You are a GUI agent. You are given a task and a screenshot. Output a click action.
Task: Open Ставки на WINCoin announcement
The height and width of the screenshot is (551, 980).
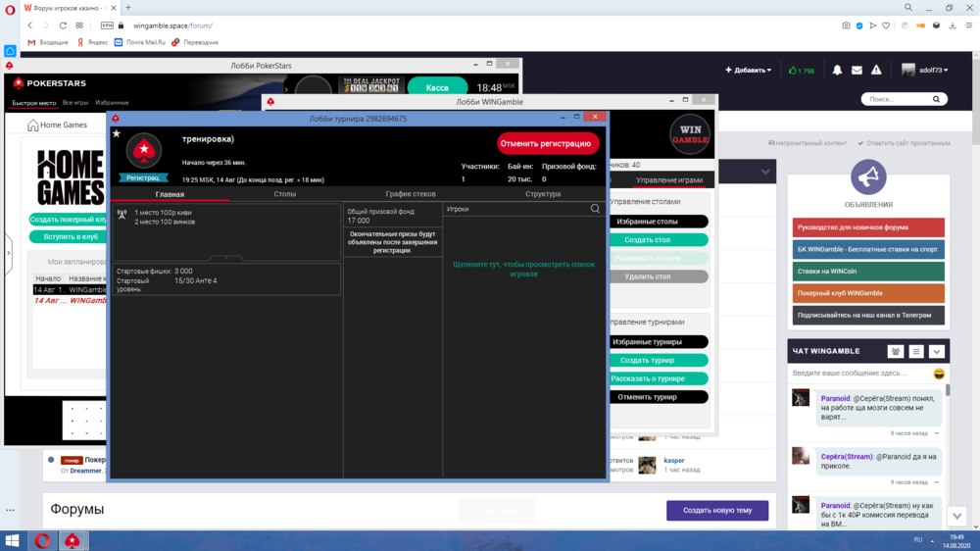coord(868,271)
